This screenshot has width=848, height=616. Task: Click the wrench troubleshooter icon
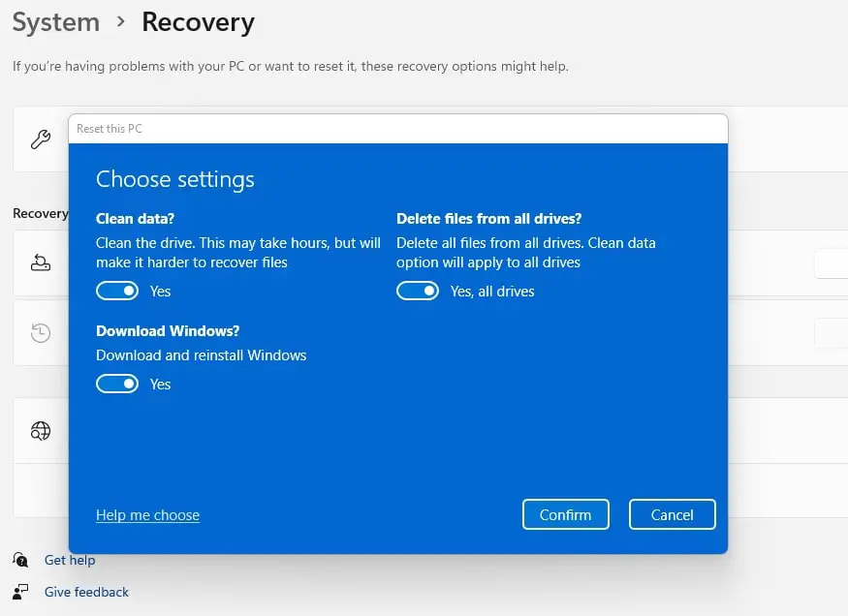(x=40, y=139)
